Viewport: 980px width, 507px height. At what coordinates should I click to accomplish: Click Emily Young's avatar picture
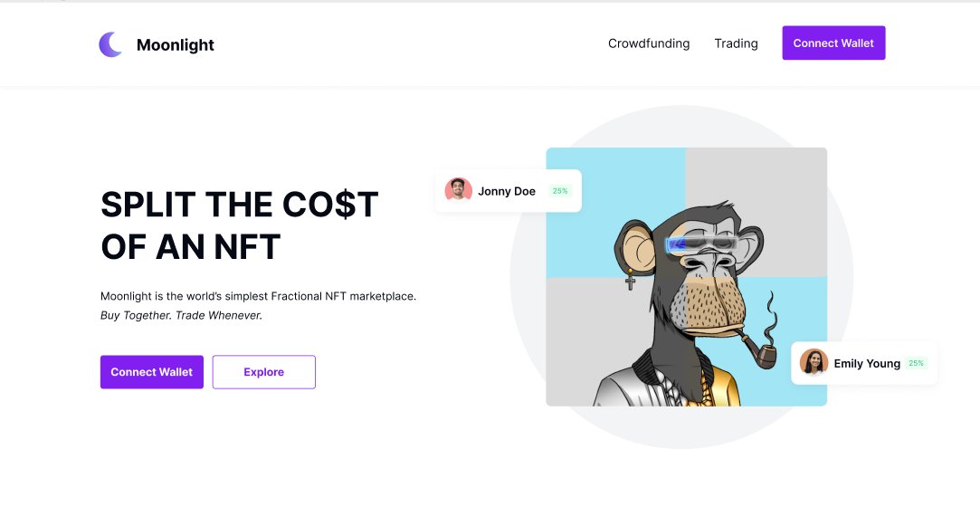coord(813,362)
